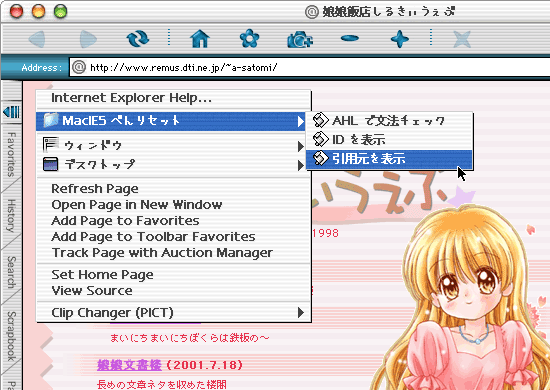Open the Favorites sidebar tab

tap(11, 154)
